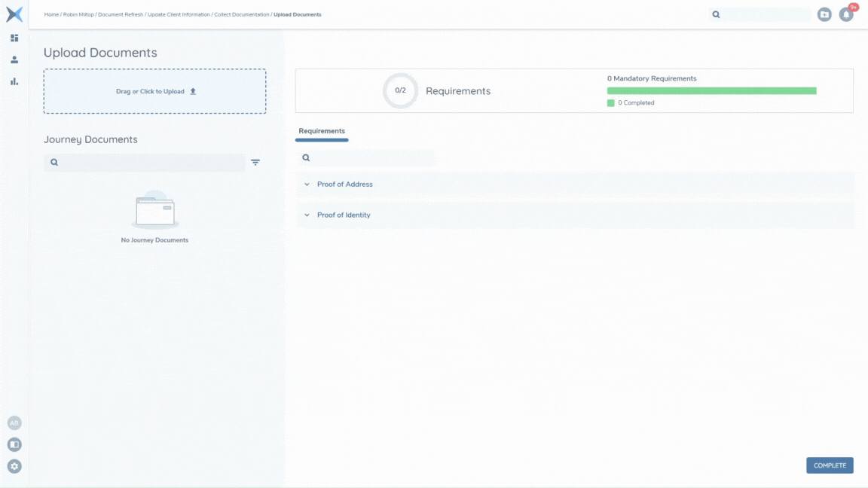Open the notifications bell
868x488 pixels.
846,14
